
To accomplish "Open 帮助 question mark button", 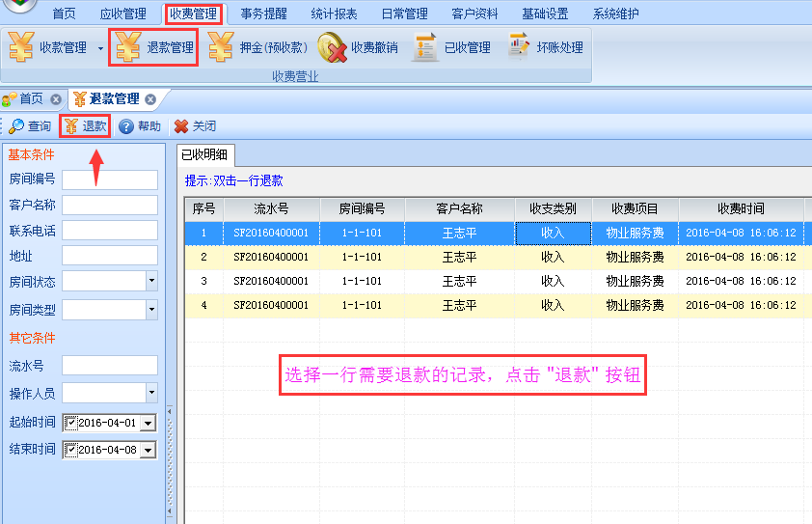I will 140,126.
